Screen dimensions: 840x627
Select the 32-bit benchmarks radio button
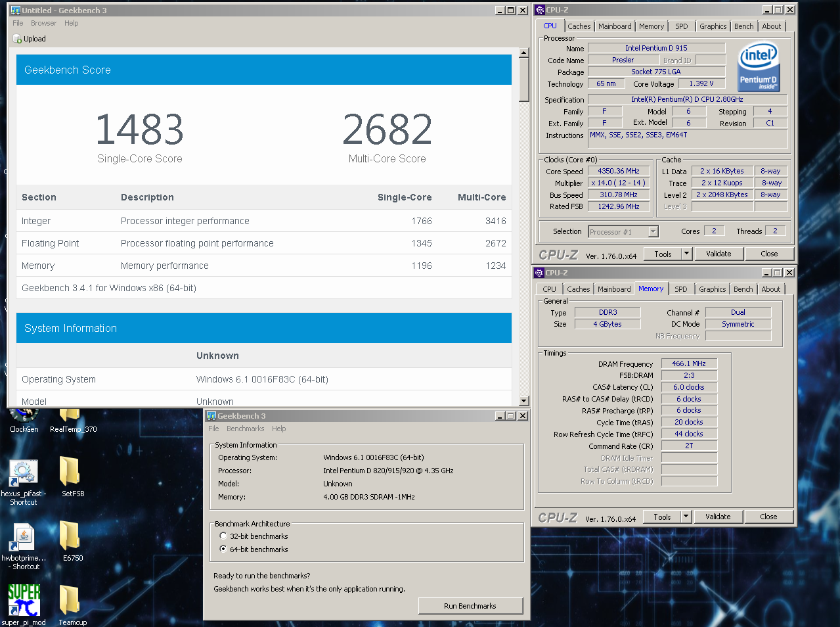pos(223,536)
